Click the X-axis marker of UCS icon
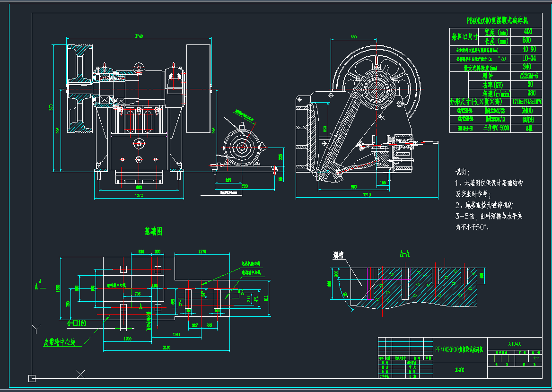Screen dimensions: 552x392 click(81, 374)
